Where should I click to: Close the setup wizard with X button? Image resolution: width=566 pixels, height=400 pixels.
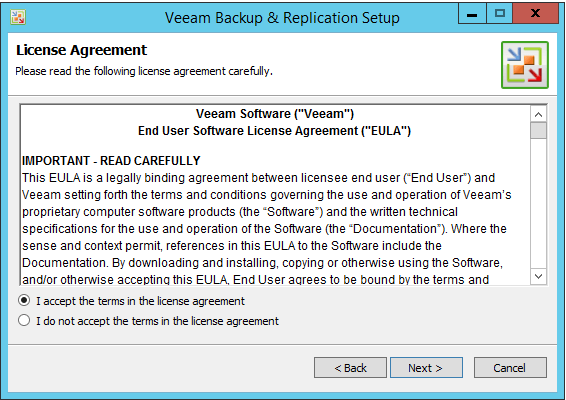tap(536, 14)
